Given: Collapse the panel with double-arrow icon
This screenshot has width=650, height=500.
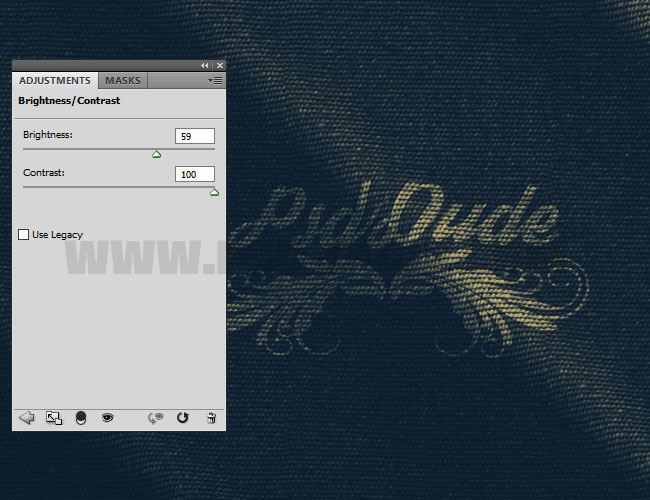Looking at the screenshot, I should click(x=204, y=66).
